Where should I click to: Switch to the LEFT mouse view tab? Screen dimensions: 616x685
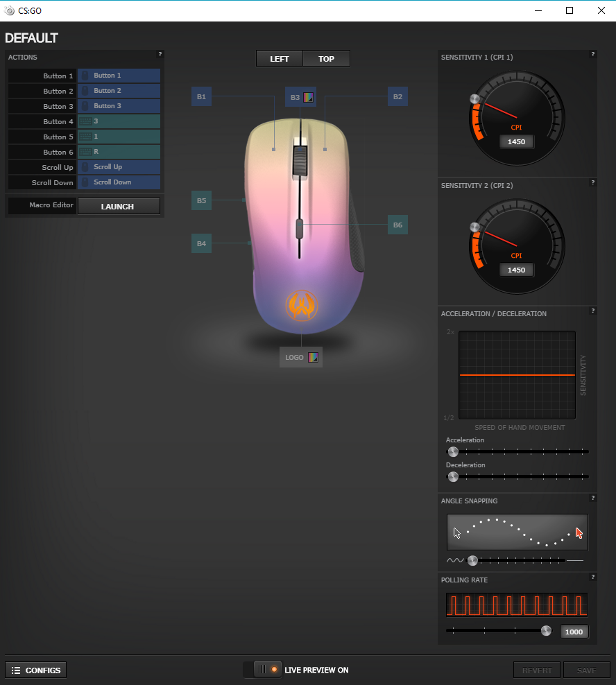pos(280,59)
